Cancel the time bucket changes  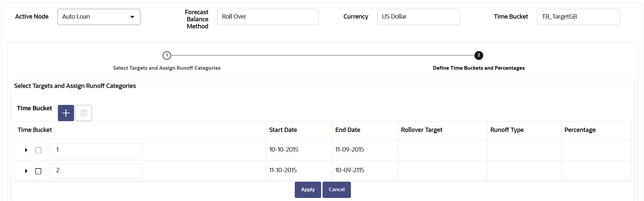pos(337,190)
